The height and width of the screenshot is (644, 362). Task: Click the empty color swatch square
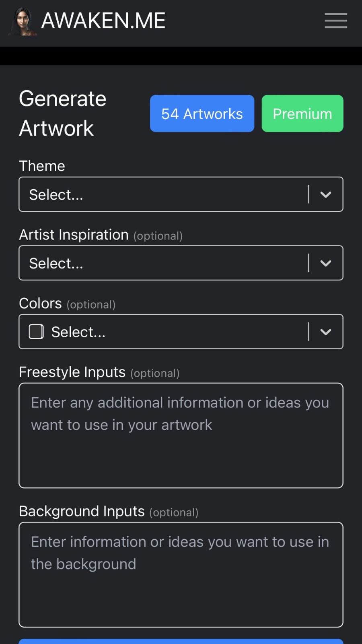point(36,332)
